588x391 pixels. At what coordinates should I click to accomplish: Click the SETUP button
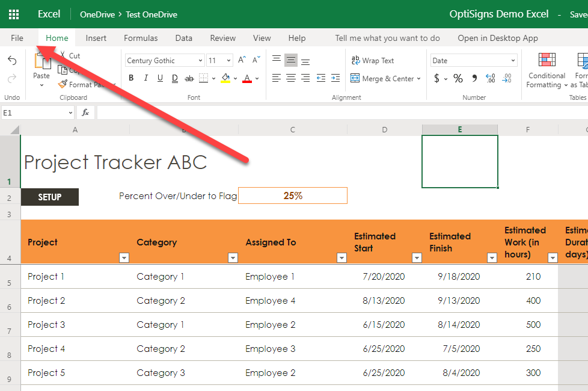50,197
